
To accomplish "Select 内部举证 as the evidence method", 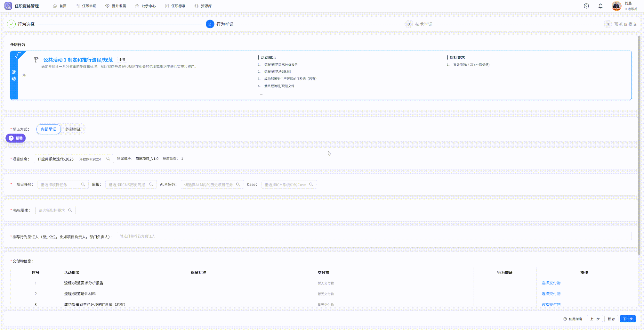I will point(48,129).
